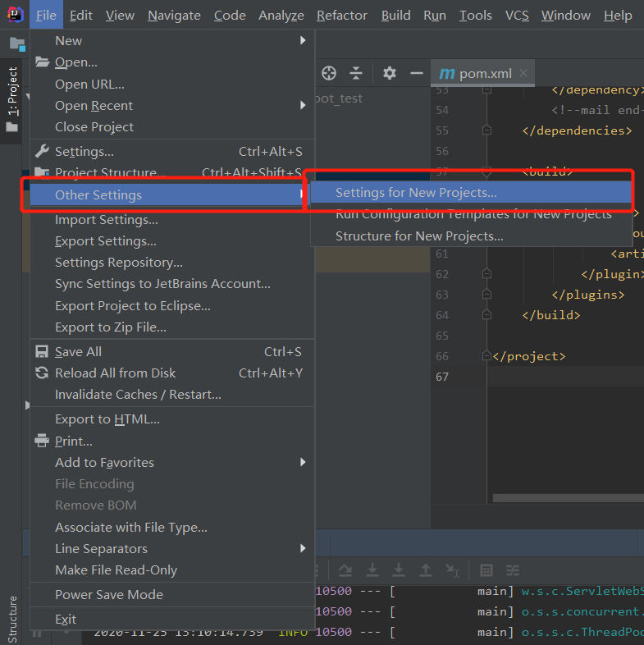The width and height of the screenshot is (644, 645).
Task: Click the step out up-arrow icon
Action: [426, 570]
